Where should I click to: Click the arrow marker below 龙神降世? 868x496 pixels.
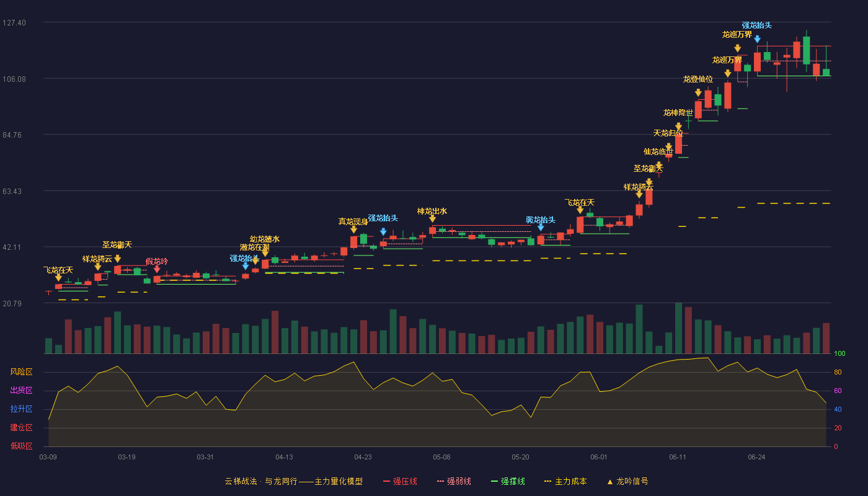[x=678, y=126]
